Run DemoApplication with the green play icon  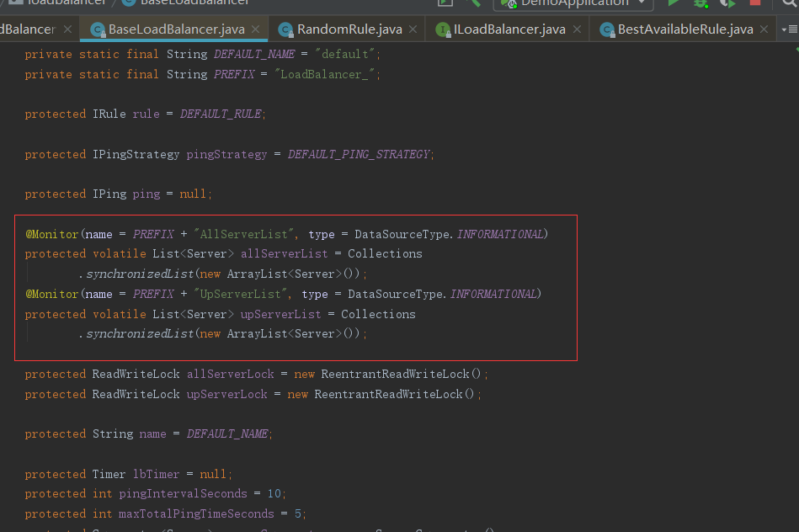[x=674, y=3]
